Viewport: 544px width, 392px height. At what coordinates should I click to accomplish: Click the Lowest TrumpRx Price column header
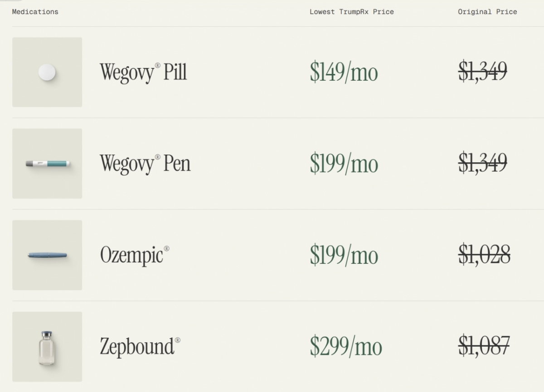coord(351,12)
